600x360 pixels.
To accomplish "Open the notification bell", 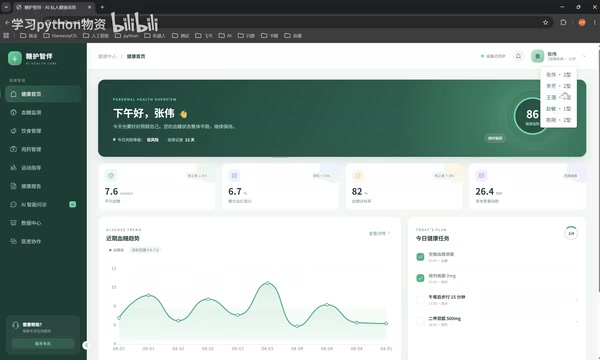I will pyautogui.click(x=518, y=56).
